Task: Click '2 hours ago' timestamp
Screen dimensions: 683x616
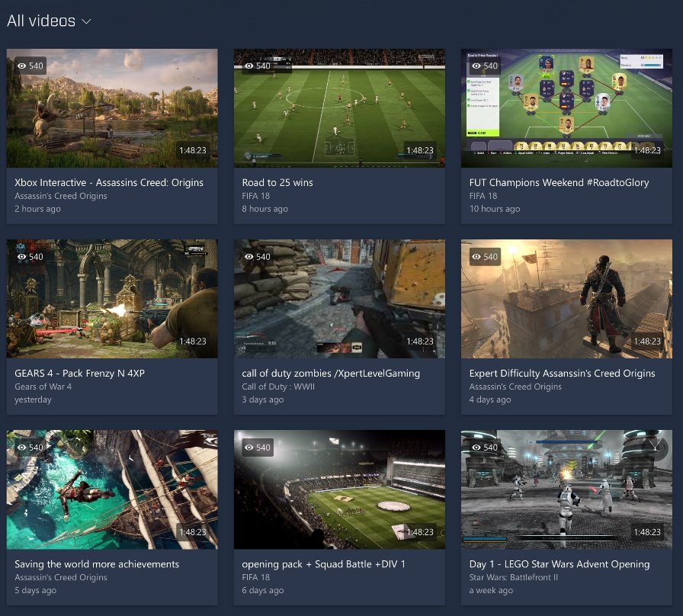Action: pyautogui.click(x=37, y=209)
